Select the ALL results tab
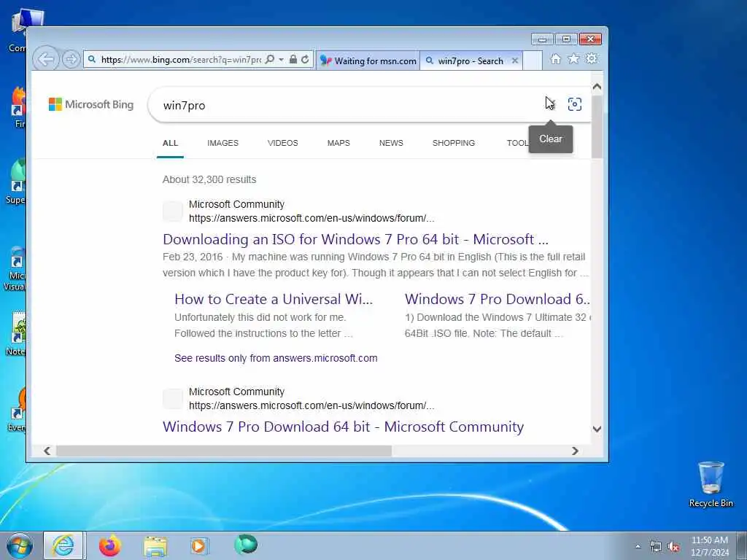The width and height of the screenshot is (747, 560). tap(170, 143)
